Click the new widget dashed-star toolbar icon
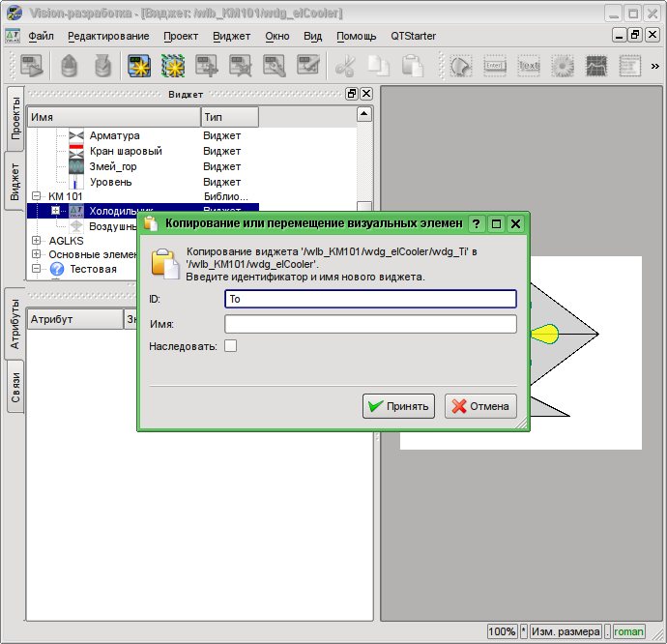 coord(173,66)
